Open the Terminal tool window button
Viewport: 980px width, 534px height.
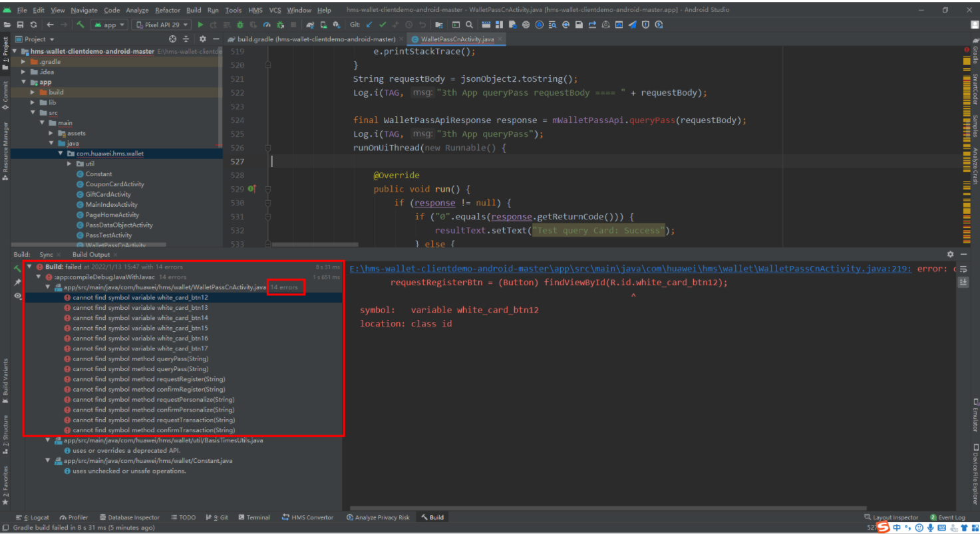(253, 517)
